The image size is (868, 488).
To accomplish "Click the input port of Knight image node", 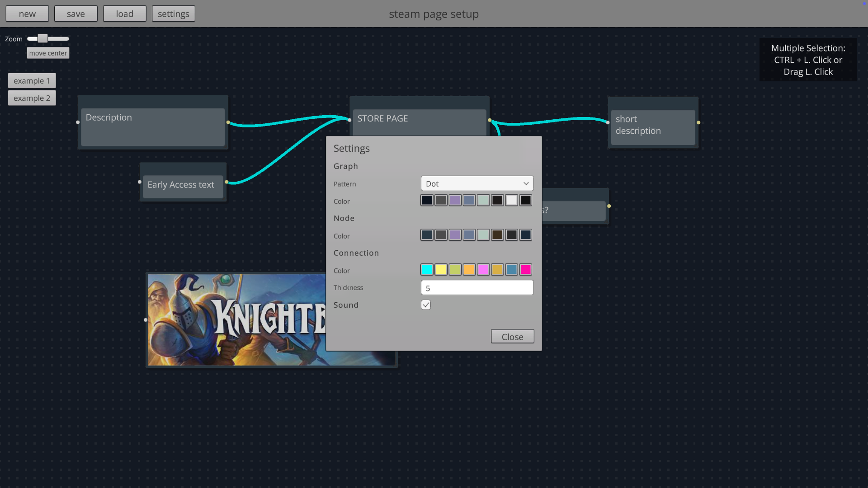I will click(x=146, y=320).
